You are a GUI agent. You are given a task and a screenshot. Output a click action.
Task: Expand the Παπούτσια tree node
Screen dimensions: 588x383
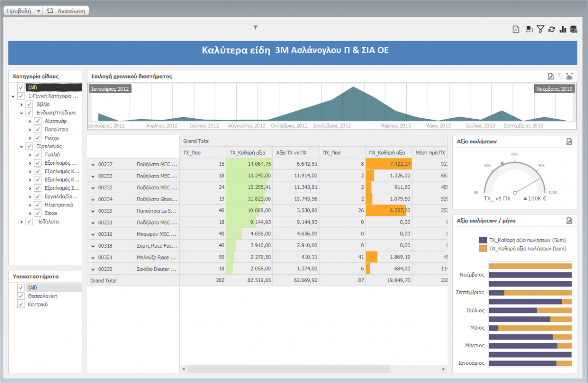tap(30, 129)
